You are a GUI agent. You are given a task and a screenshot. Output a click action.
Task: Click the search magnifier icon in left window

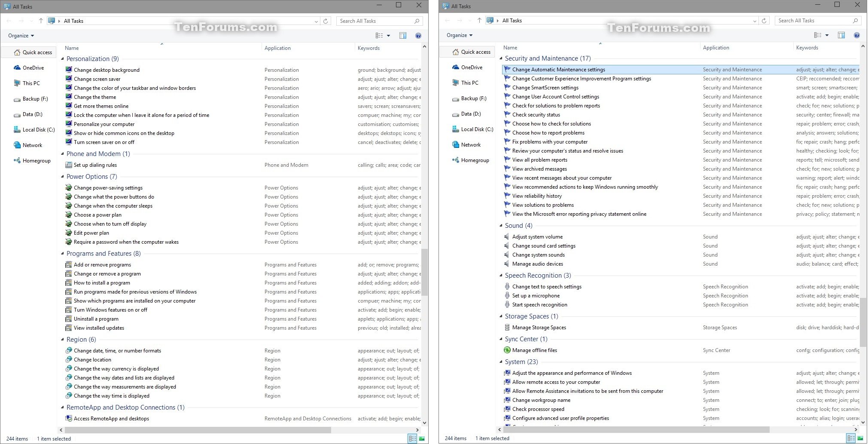pos(417,21)
